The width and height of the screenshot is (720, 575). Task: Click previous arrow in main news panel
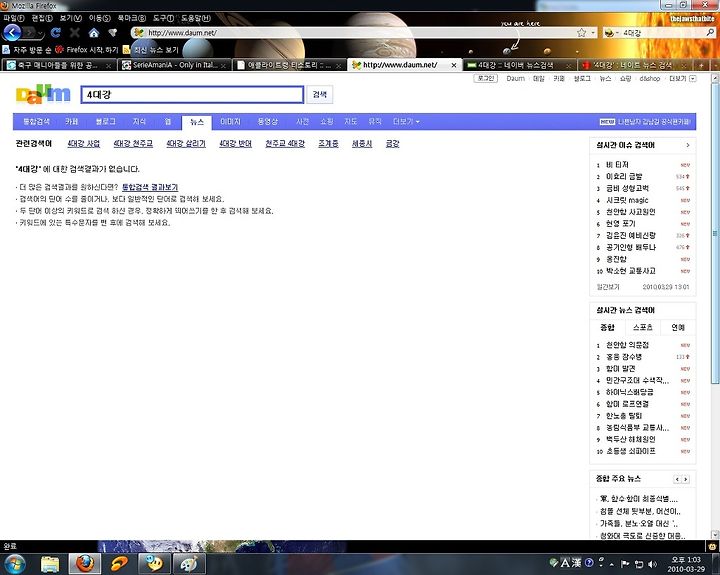(x=677, y=479)
